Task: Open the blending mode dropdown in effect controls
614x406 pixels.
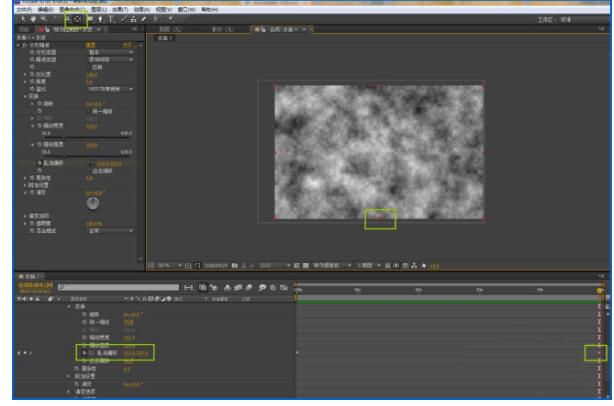Action: coord(110,231)
